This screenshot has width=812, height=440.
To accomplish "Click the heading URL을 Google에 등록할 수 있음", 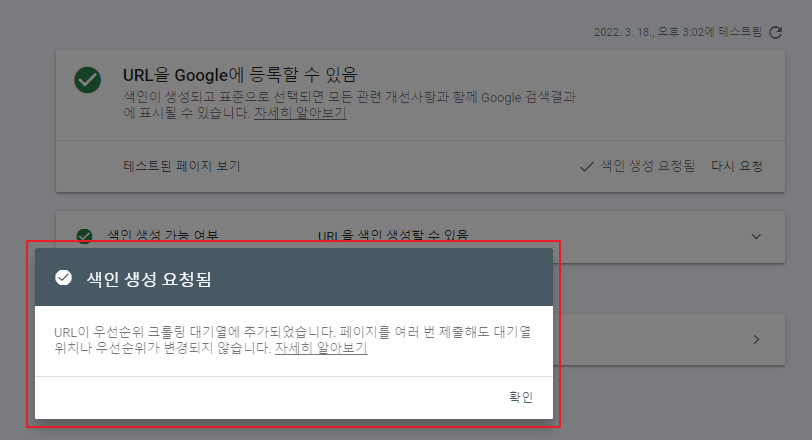I will tap(240, 75).
